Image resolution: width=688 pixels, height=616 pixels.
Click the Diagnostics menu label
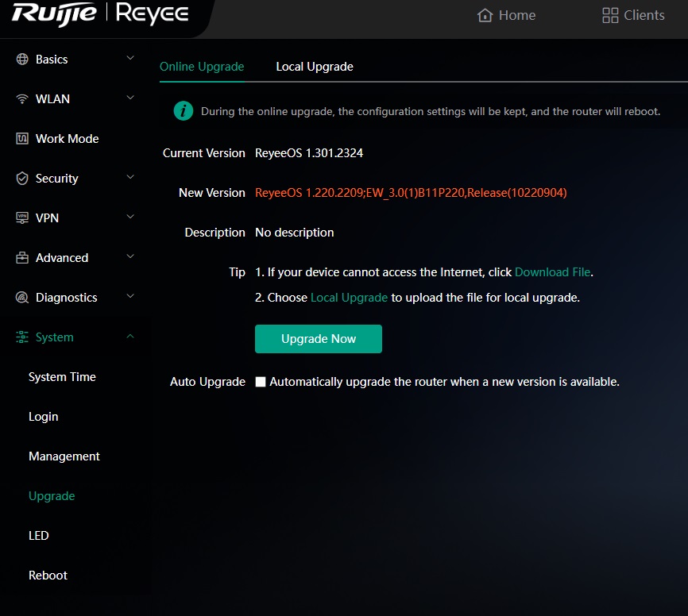click(x=66, y=298)
